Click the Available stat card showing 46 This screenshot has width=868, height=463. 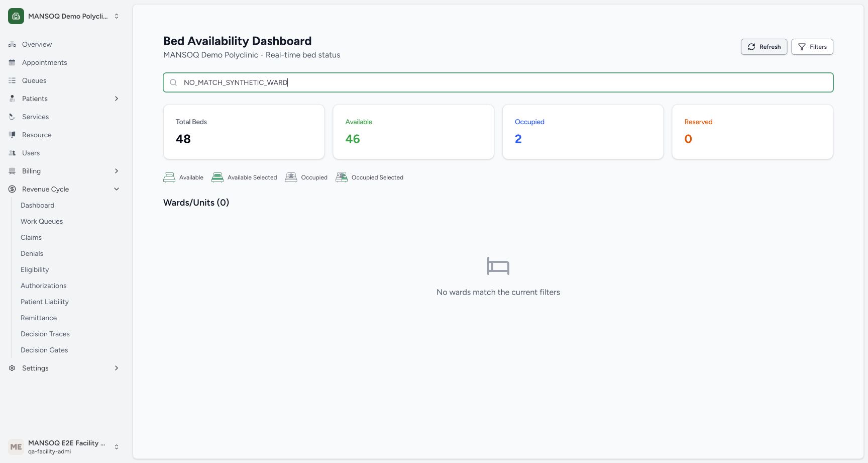point(413,132)
